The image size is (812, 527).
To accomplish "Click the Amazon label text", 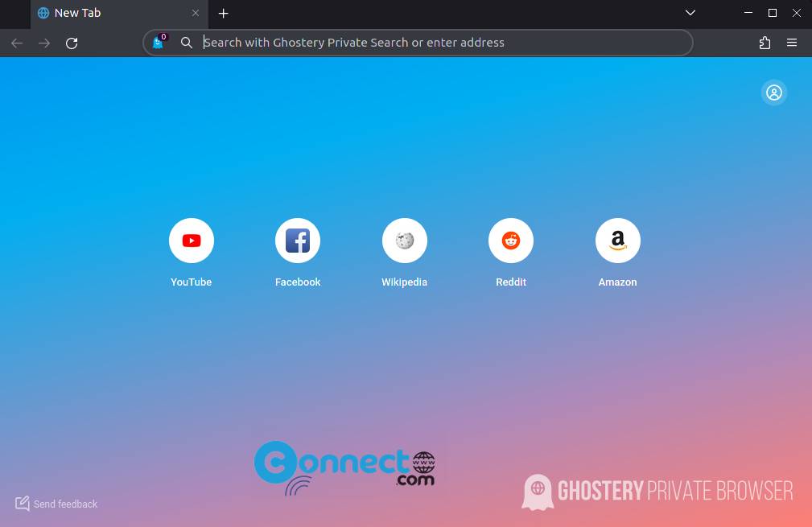I will click(x=618, y=282).
